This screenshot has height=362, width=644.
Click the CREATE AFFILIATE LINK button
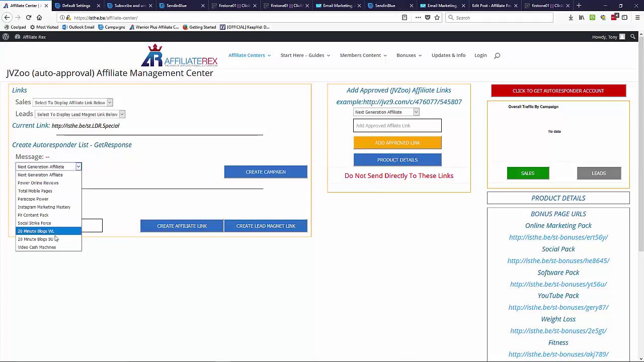[x=182, y=226]
